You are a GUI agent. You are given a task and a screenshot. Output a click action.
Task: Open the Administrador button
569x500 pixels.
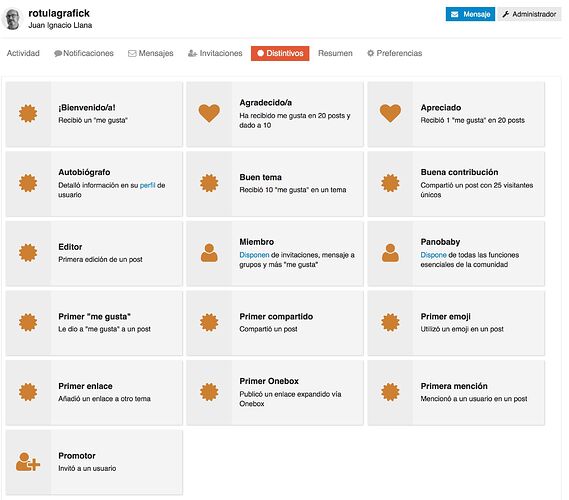click(x=529, y=14)
